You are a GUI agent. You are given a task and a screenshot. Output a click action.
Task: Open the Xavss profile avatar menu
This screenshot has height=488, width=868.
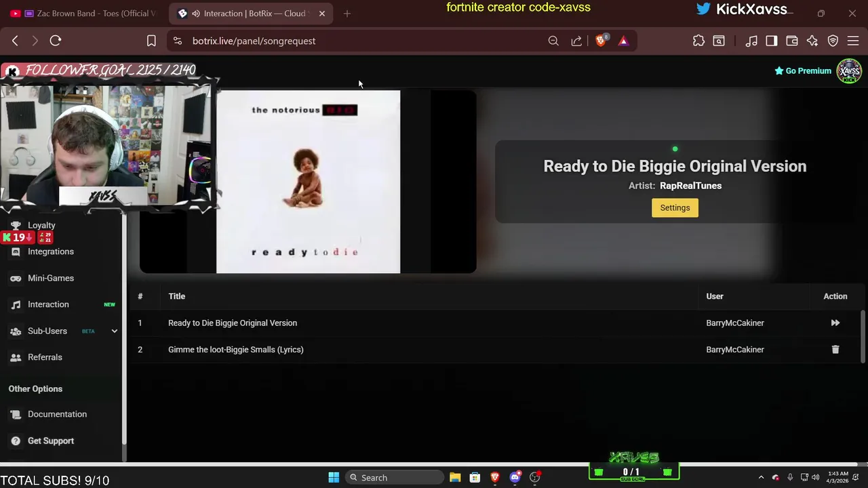pos(849,70)
